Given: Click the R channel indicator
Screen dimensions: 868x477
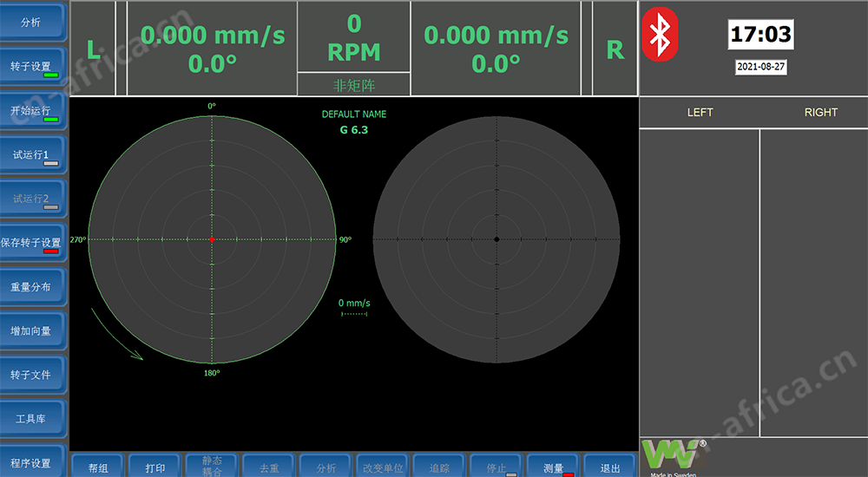Looking at the screenshot, I should [x=615, y=49].
